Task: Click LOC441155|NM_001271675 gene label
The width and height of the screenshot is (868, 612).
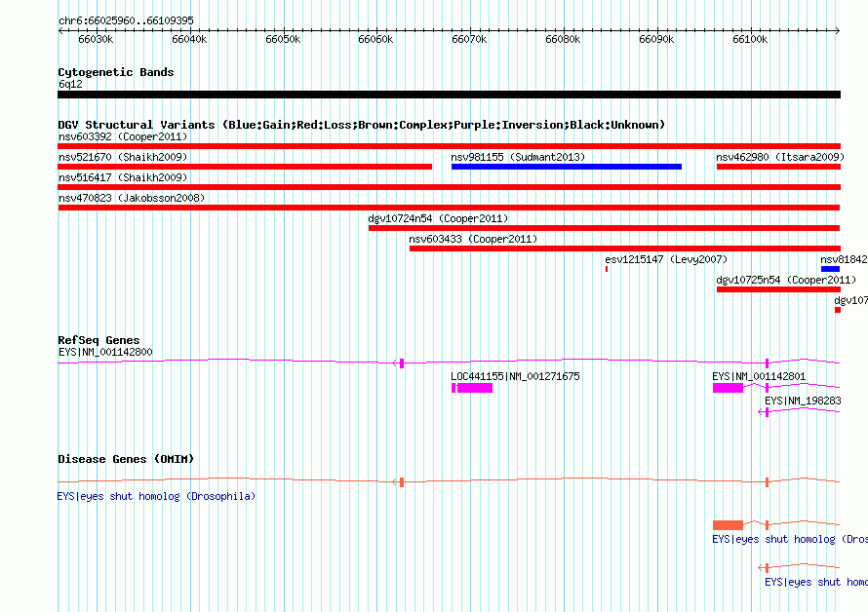Action: [515, 376]
